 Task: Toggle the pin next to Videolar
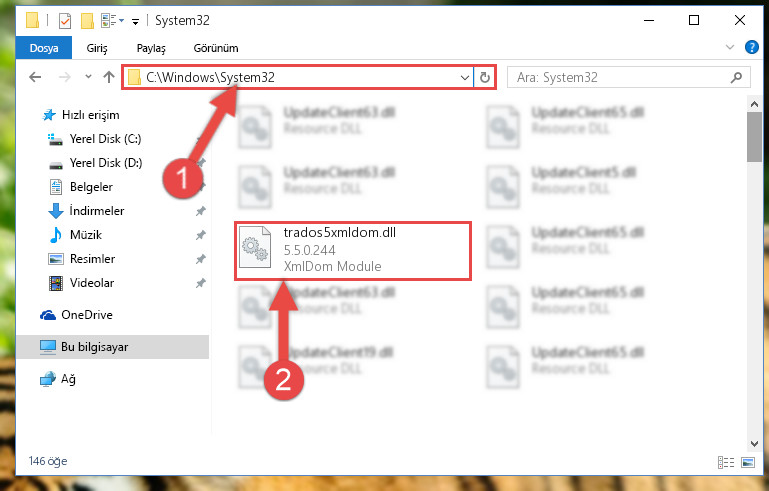pyautogui.click(x=201, y=283)
